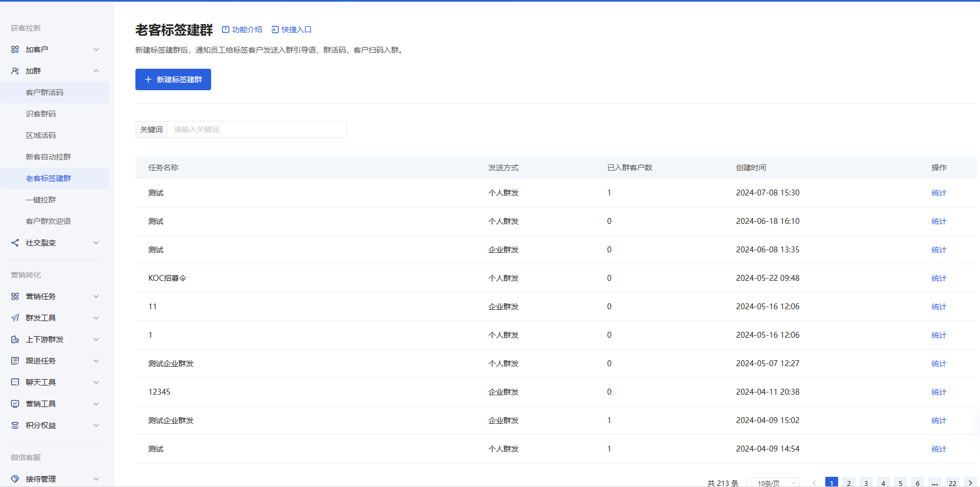Open 客户群活码 submenu item
The image size is (980, 487).
(54, 92)
